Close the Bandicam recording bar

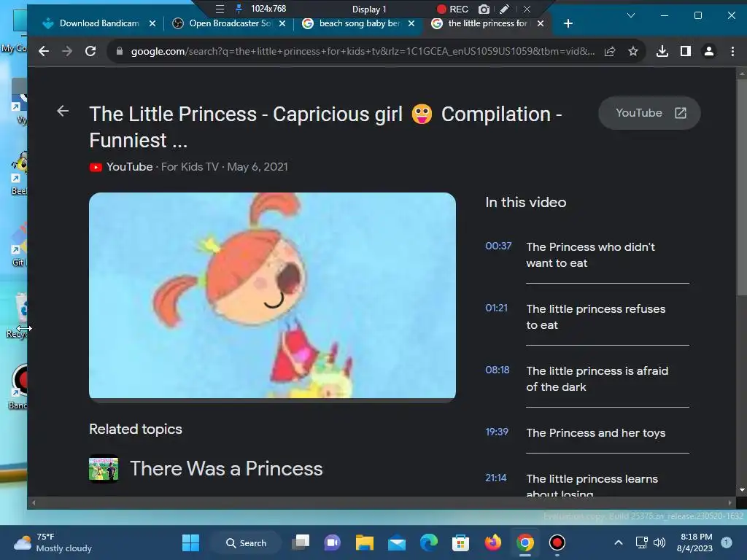coord(527,9)
